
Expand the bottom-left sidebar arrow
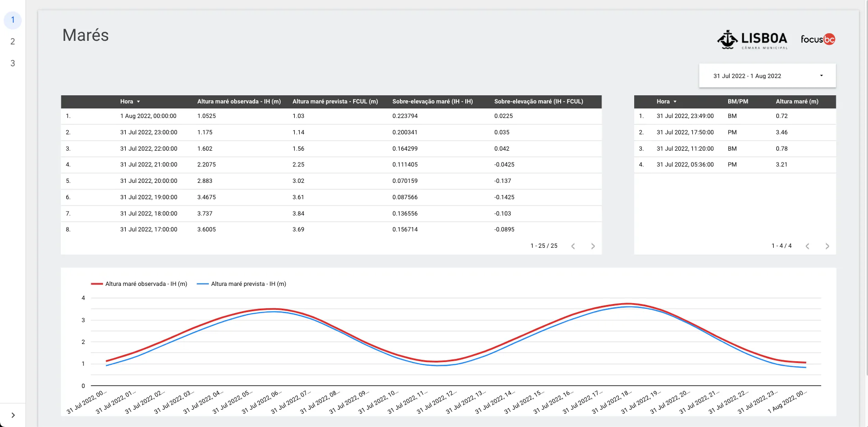tap(13, 415)
